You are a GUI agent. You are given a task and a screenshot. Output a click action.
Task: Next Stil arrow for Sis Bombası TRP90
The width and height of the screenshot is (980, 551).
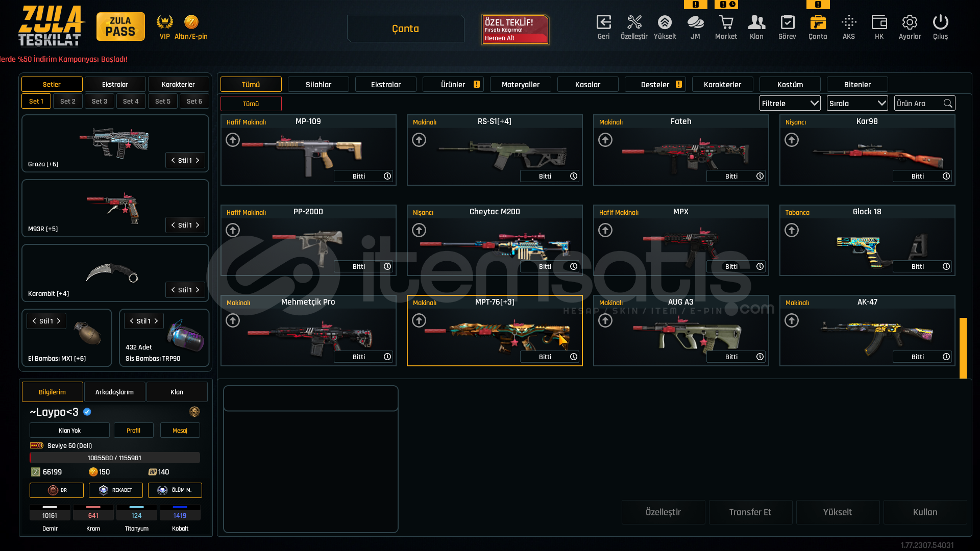(156, 321)
